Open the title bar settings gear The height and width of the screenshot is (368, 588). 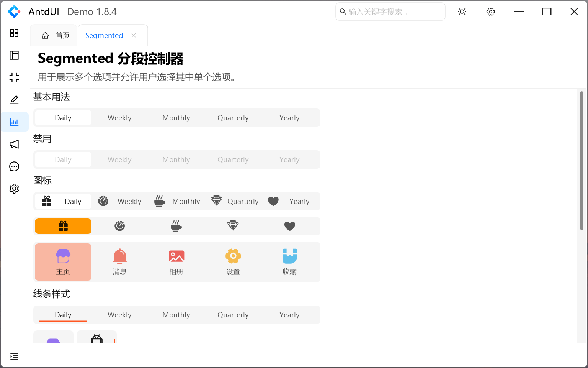pos(490,12)
